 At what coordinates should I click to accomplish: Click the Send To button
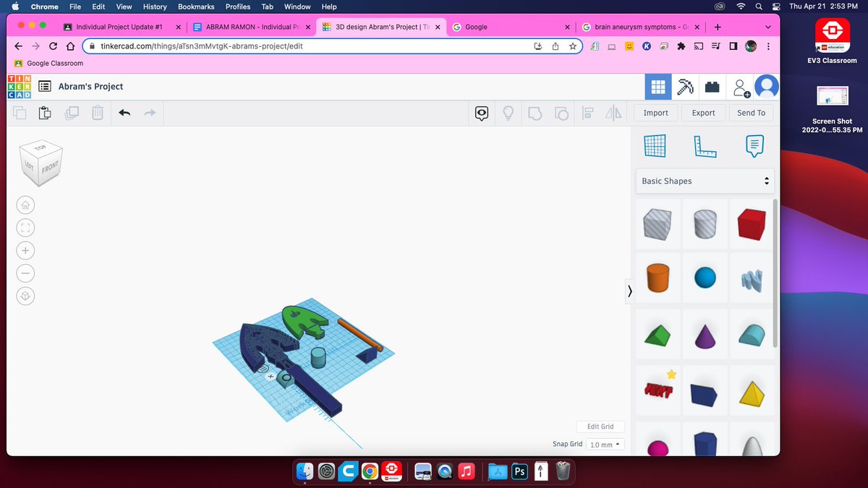751,113
